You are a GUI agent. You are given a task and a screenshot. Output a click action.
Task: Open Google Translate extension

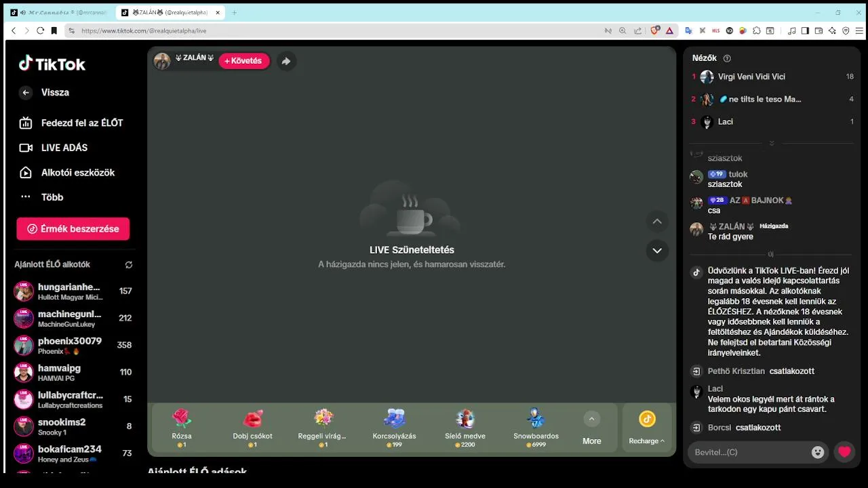point(688,30)
